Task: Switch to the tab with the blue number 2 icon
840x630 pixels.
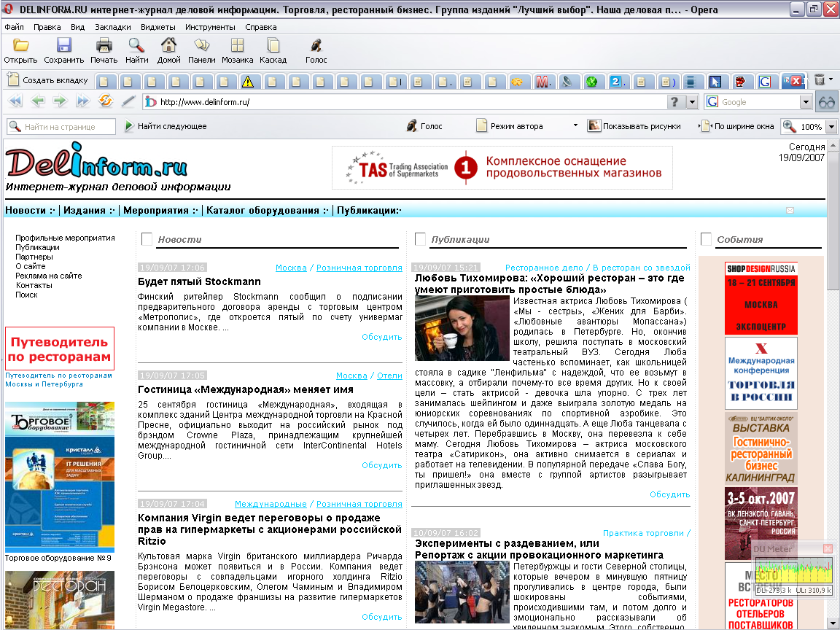Action: click(x=615, y=82)
